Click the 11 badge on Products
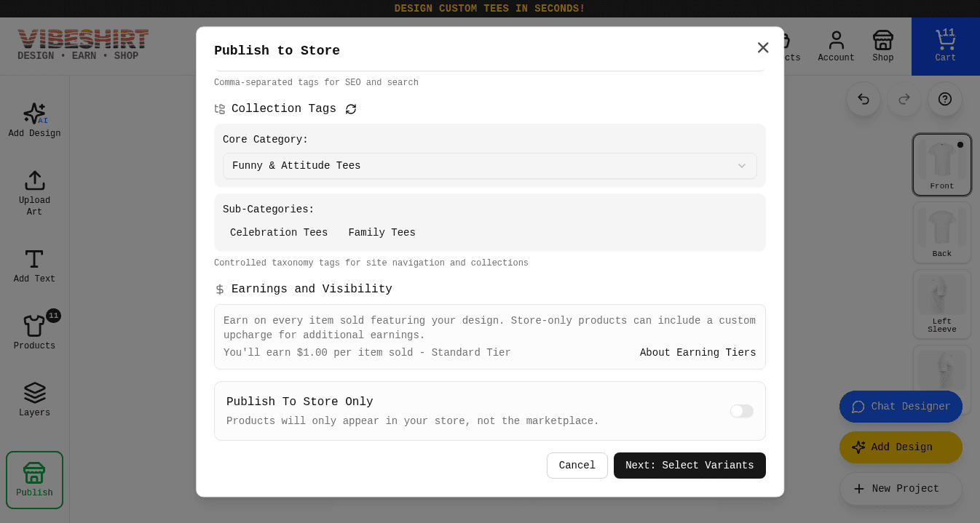 [53, 316]
